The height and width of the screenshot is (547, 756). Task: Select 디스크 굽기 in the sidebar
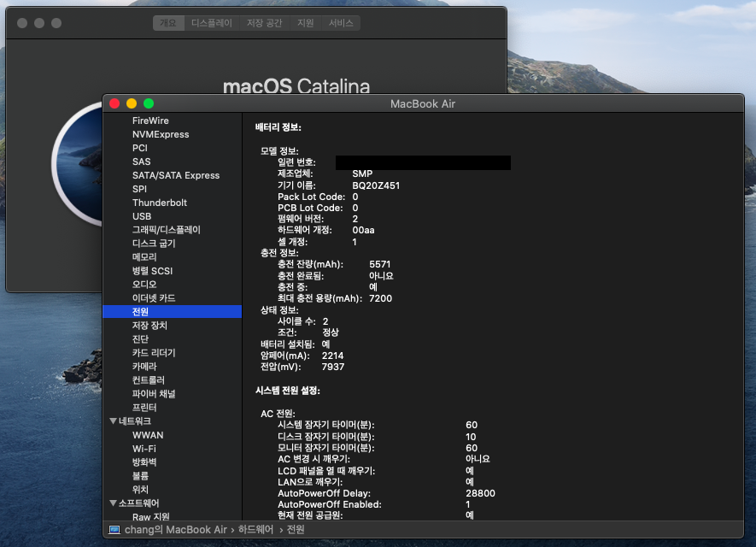point(154,244)
